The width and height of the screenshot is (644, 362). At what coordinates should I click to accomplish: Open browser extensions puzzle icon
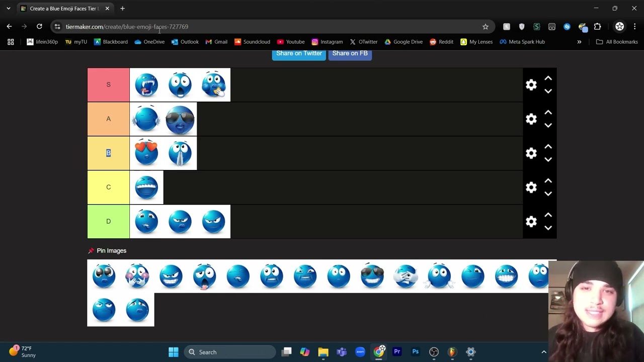pos(597,27)
